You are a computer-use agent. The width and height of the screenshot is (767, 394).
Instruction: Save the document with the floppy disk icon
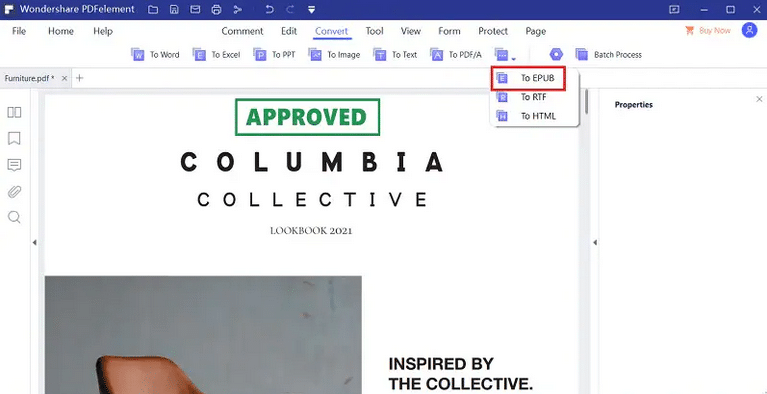pos(174,9)
